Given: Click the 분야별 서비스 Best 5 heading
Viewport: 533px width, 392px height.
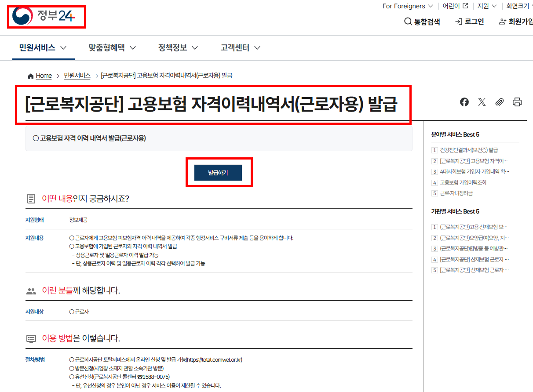Looking at the screenshot, I should [x=455, y=134].
